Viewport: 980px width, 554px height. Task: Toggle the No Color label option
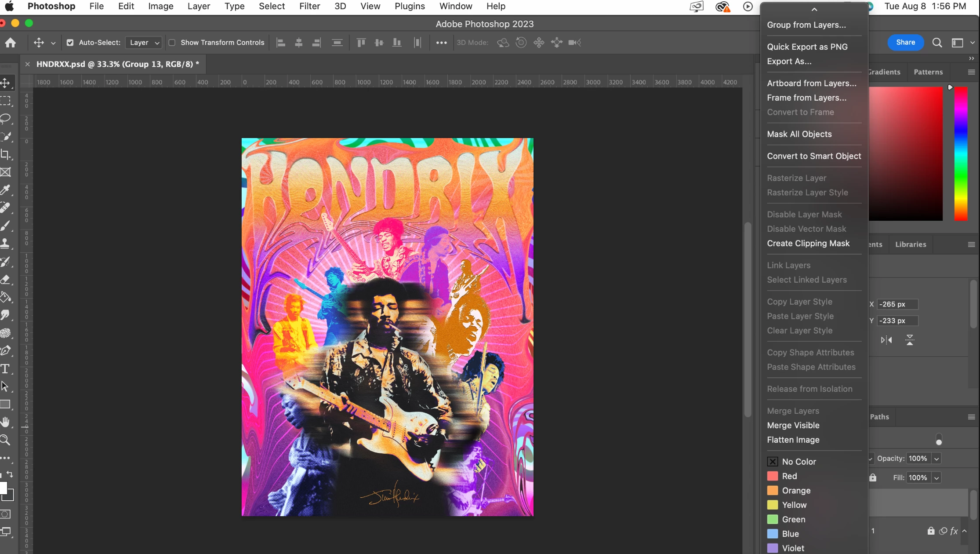(x=799, y=462)
